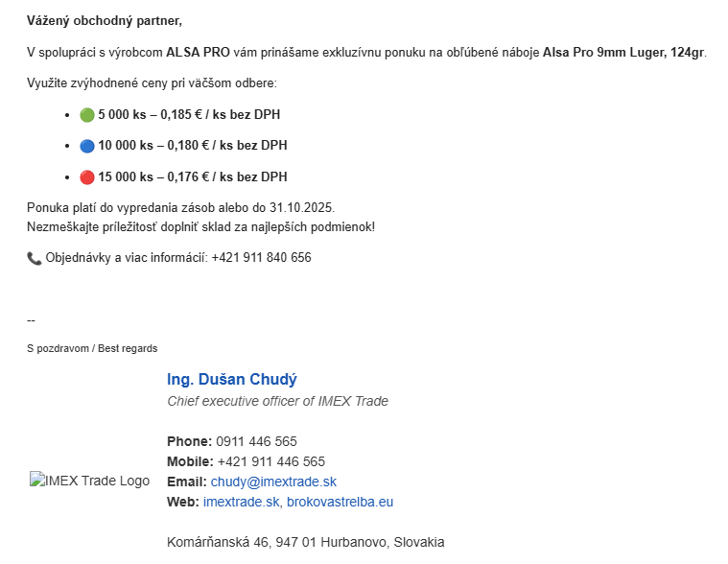The width and height of the screenshot is (728, 564).
Task: Click the orders phone number +421 911 840 656
Action: click(261, 258)
